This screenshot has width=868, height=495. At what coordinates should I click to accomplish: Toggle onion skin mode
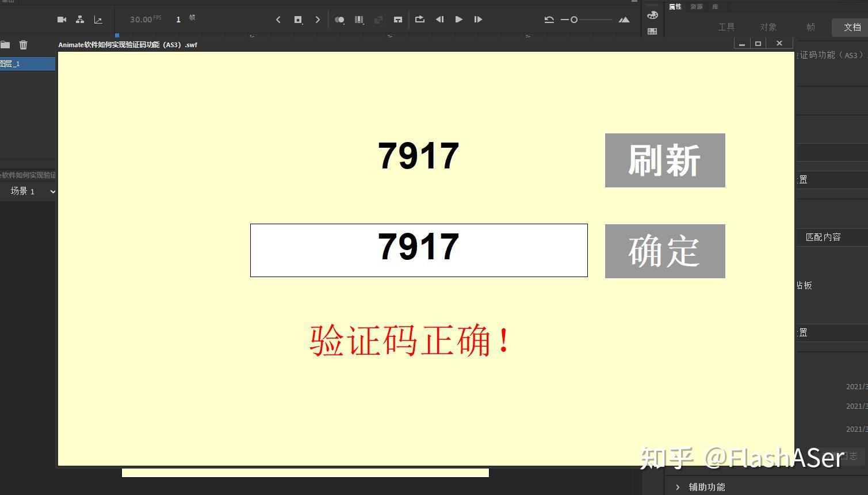pyautogui.click(x=339, y=19)
